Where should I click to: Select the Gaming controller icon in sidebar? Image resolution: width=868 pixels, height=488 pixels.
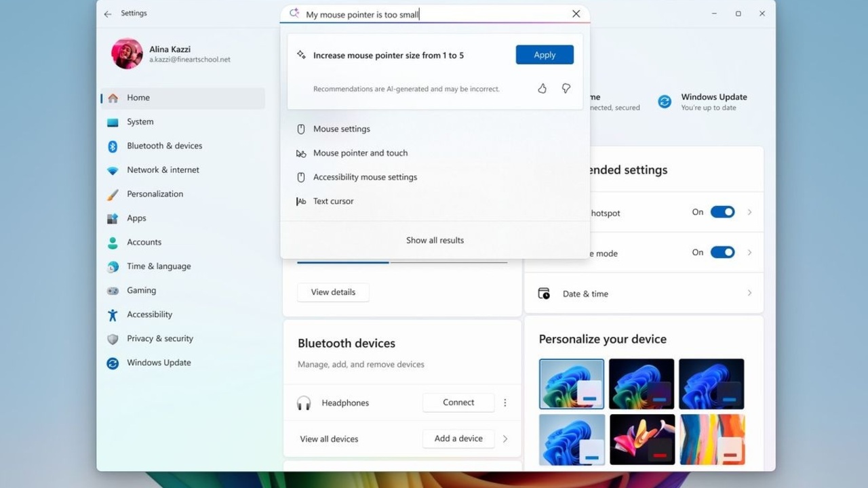[x=113, y=290]
